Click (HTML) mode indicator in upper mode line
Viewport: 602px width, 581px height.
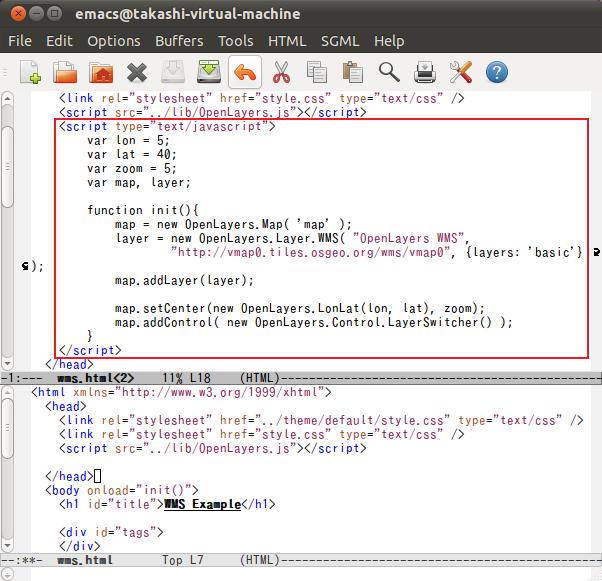pyautogui.click(x=260, y=378)
